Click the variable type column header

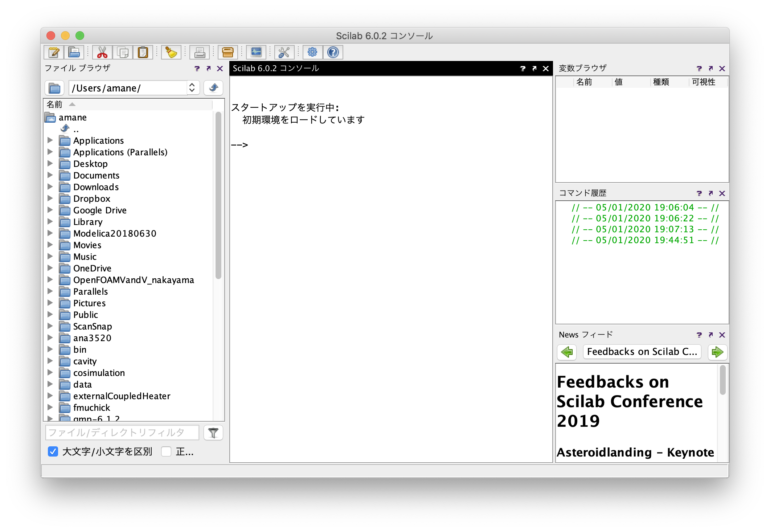pos(669,82)
